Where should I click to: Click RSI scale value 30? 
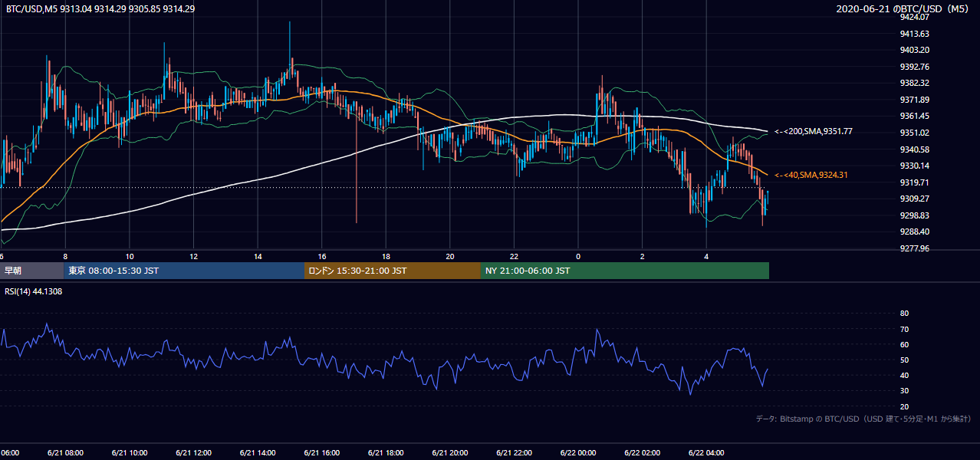pos(904,390)
